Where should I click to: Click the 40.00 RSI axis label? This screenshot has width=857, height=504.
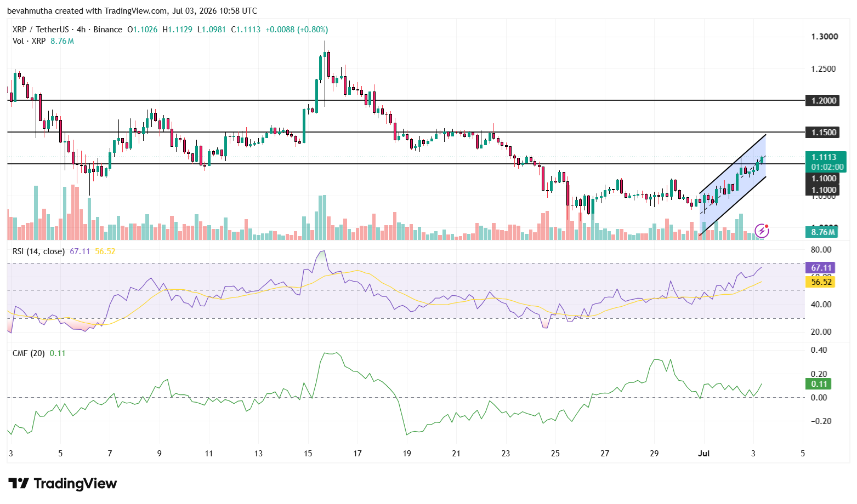[821, 305]
